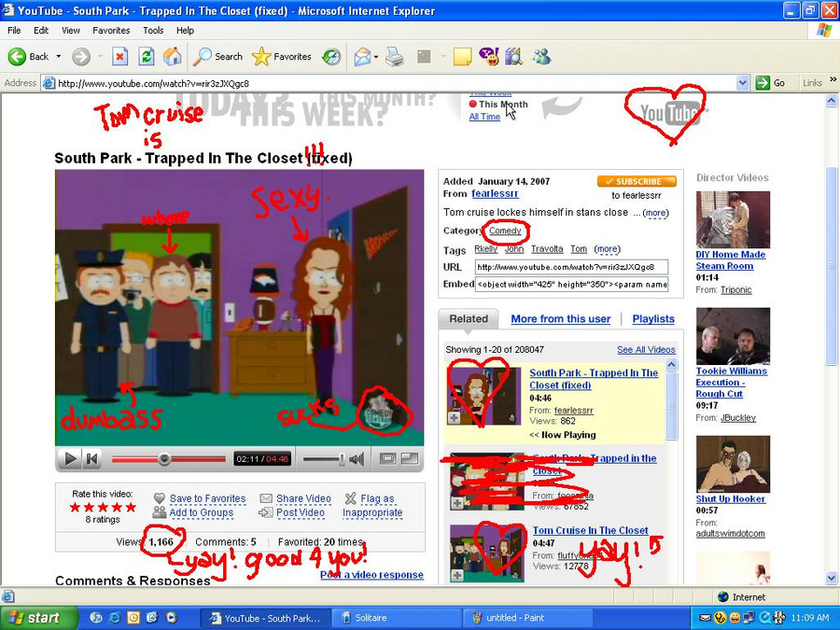Click the orange Subscribe button
Screen dimensions: 840x630
coord(637,182)
